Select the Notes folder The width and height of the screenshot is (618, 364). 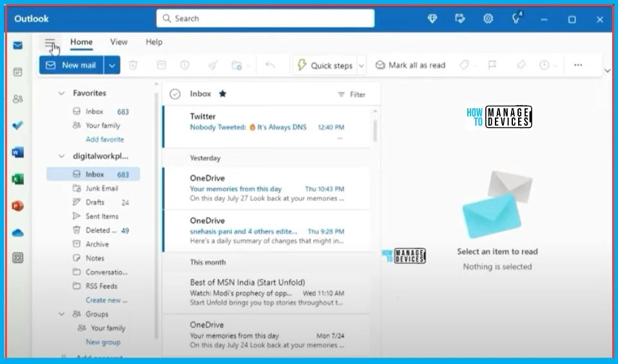coord(93,258)
